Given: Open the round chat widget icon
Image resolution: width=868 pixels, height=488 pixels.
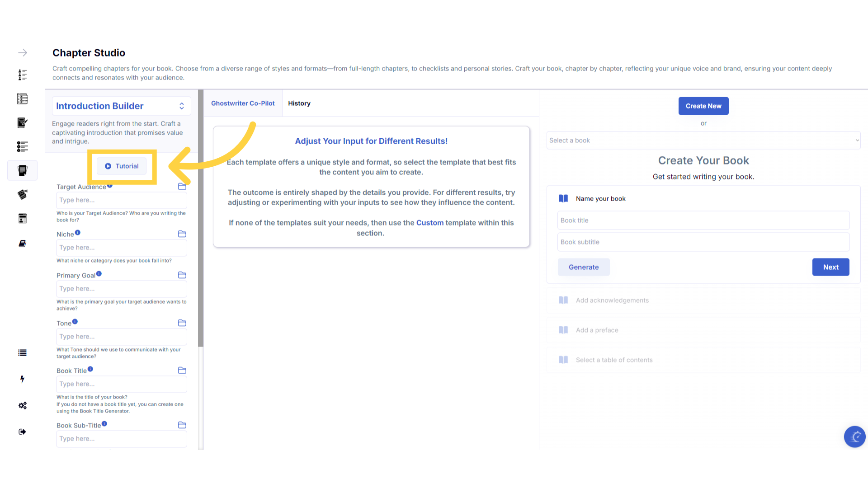Looking at the screenshot, I should click(854, 436).
